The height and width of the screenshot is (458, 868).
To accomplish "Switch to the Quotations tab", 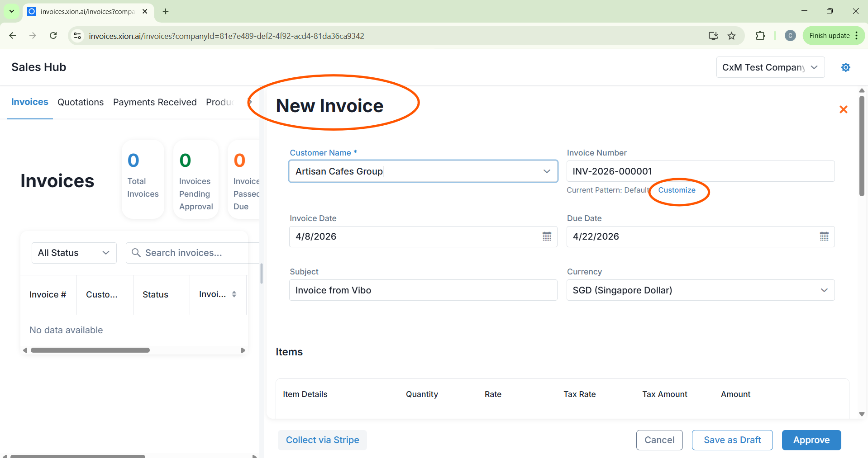I will 81,102.
